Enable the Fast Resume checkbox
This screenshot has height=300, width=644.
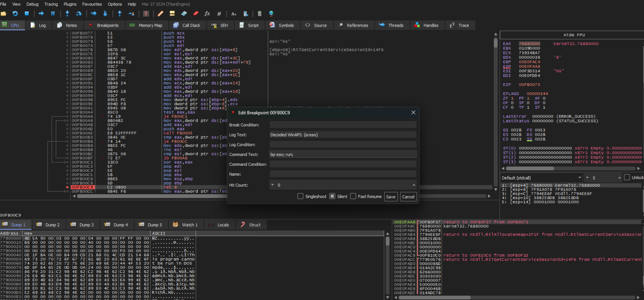pos(353,196)
